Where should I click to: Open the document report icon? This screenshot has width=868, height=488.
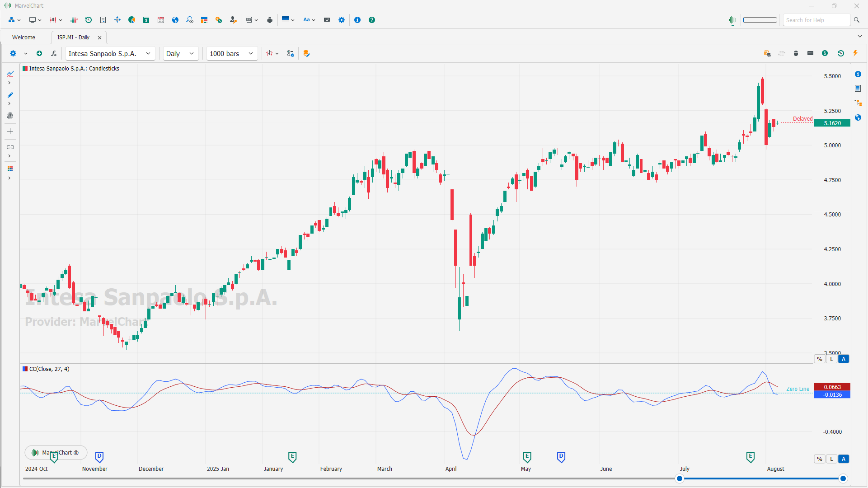point(103,20)
